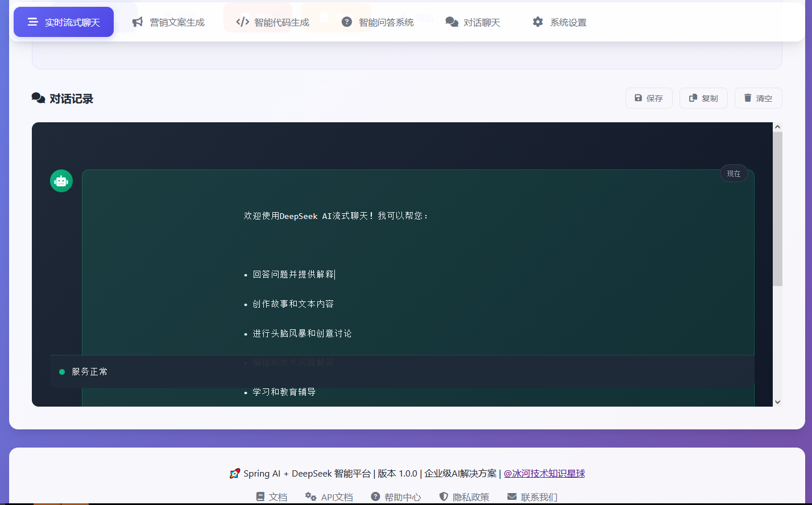Image resolution: width=812 pixels, height=505 pixels.
Task: Click the code brackets icon in navigation
Action: pyautogui.click(x=243, y=22)
